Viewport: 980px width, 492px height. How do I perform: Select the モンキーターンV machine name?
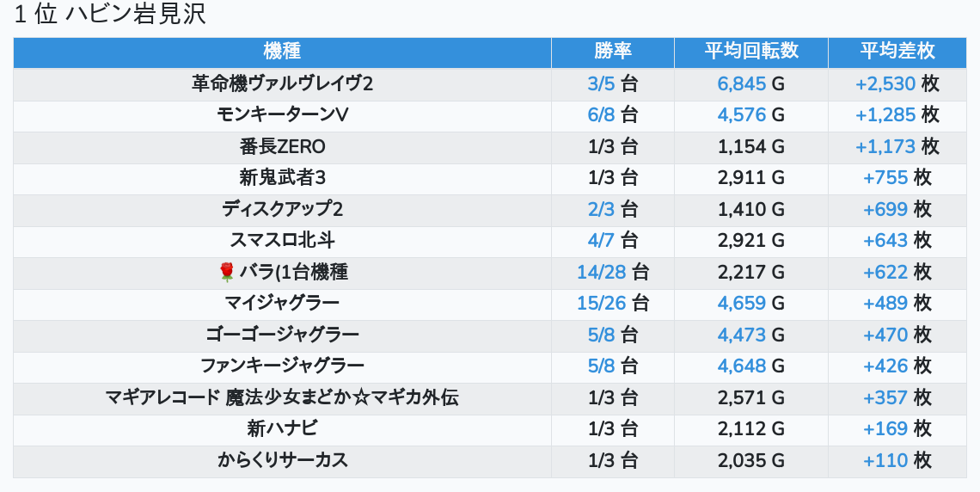282,115
